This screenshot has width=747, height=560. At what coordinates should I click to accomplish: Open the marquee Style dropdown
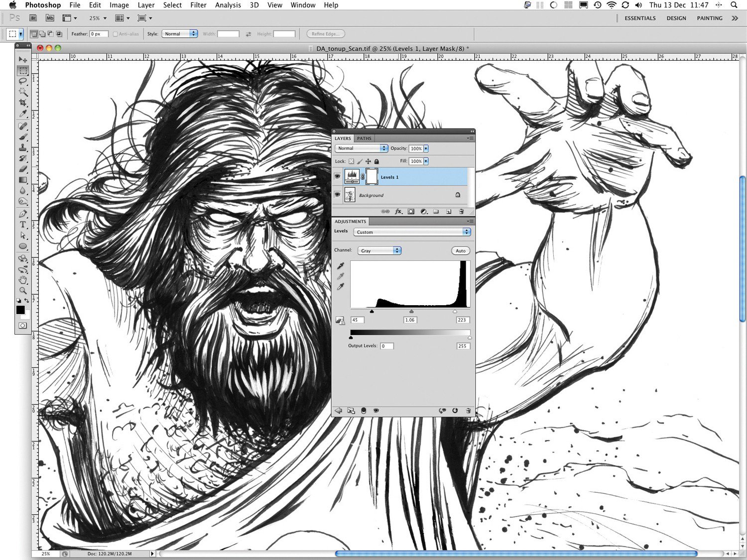179,34
